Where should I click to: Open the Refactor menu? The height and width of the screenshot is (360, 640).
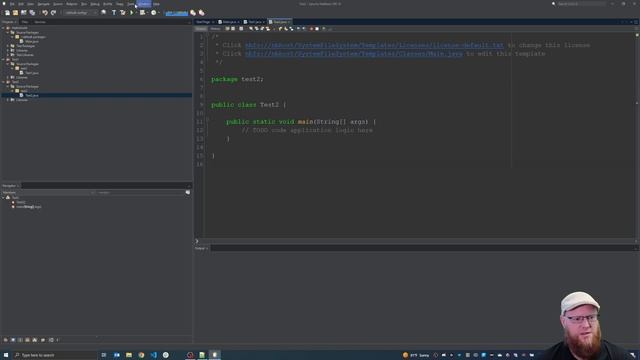pyautogui.click(x=72, y=4)
